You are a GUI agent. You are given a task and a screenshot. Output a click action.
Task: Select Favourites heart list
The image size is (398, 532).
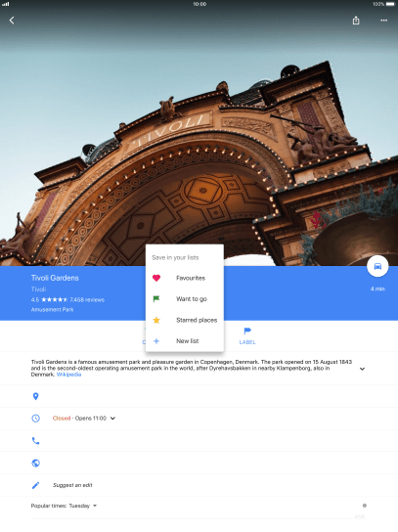tap(185, 278)
